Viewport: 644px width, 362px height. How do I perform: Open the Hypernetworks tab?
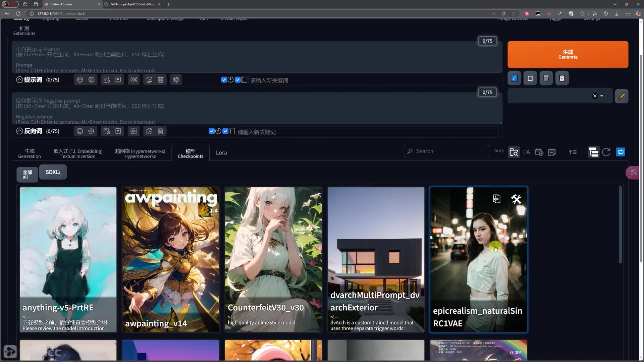click(140, 153)
